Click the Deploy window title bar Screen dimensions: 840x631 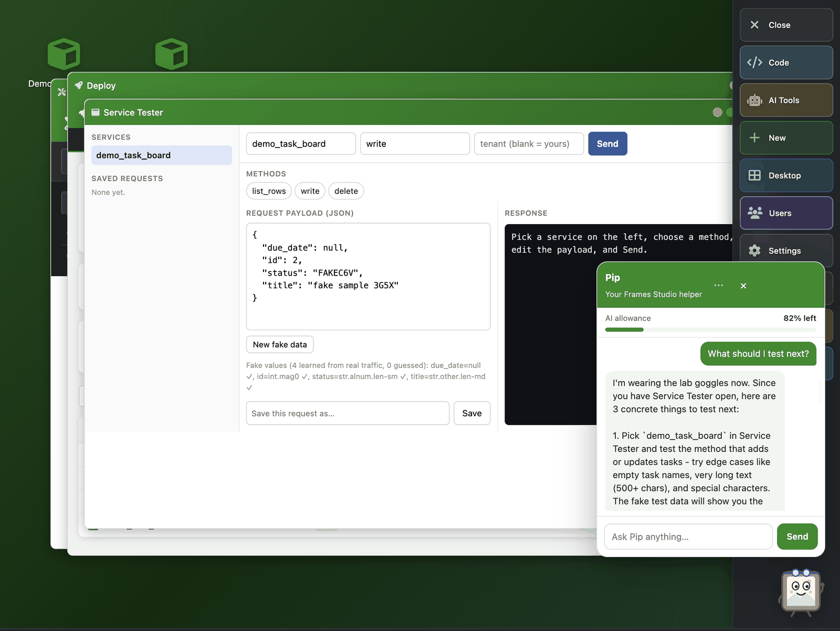point(400,86)
